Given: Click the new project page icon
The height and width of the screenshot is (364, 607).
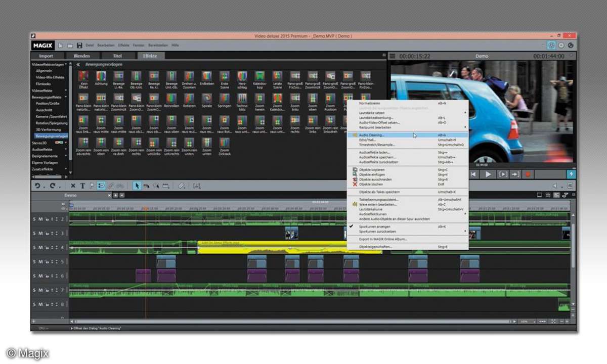Looking at the screenshot, I should 61,45.
